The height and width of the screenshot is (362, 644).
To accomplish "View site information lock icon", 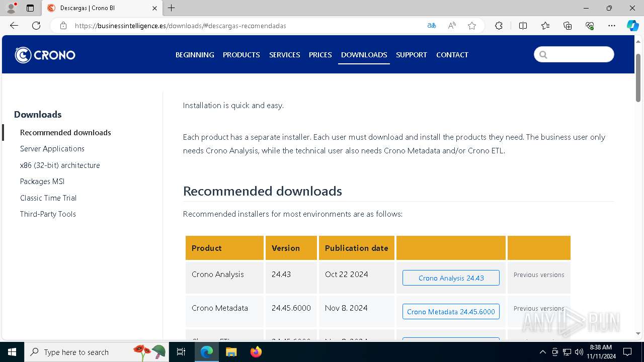I will (x=63, y=26).
